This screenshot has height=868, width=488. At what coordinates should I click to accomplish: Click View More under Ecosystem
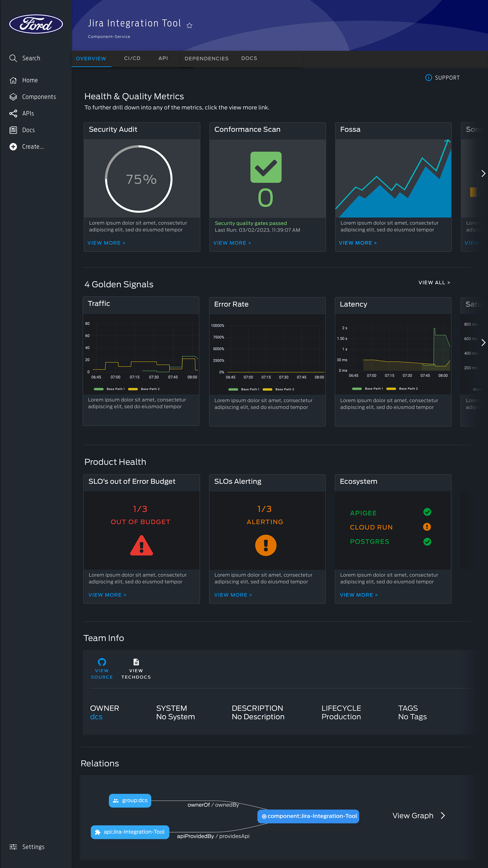click(x=359, y=595)
